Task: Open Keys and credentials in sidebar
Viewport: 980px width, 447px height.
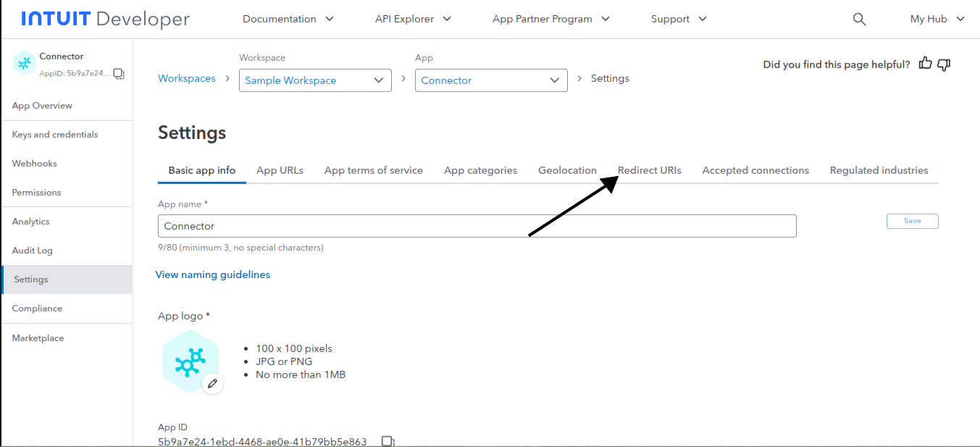Action: pyautogui.click(x=55, y=135)
